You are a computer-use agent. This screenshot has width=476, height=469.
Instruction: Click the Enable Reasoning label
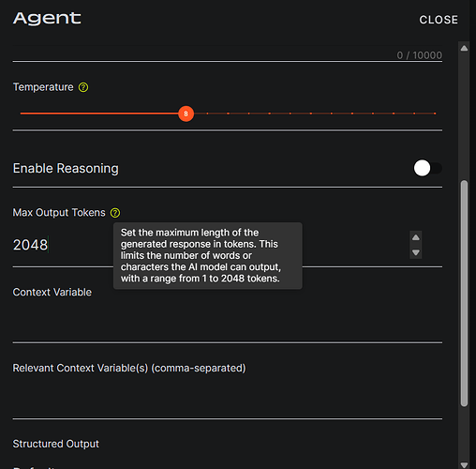tap(66, 169)
